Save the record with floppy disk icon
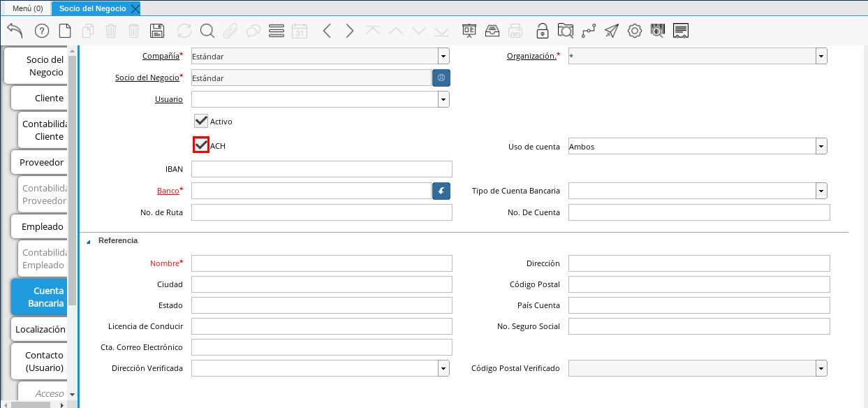868x408 pixels. point(157,31)
